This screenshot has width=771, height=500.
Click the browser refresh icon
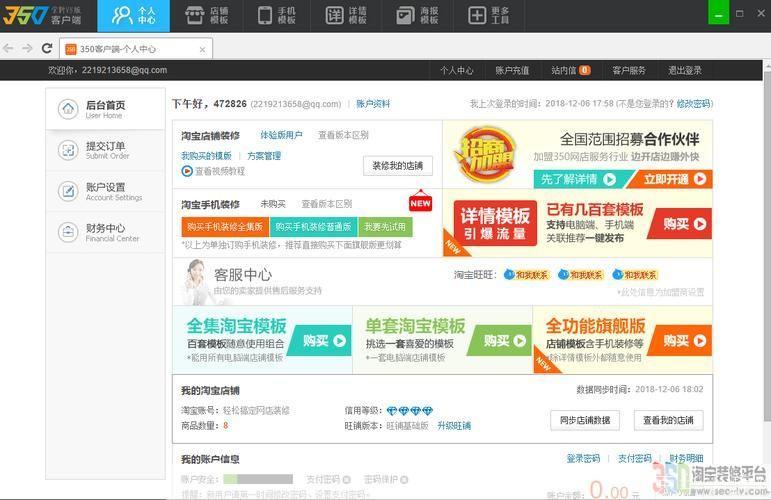click(47, 48)
